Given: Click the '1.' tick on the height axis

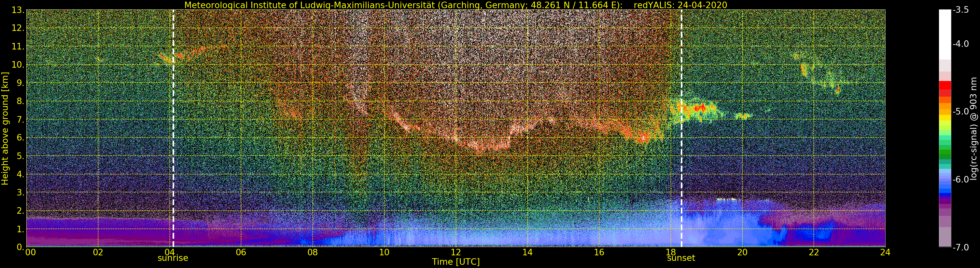Looking at the screenshot, I should 20,229.
